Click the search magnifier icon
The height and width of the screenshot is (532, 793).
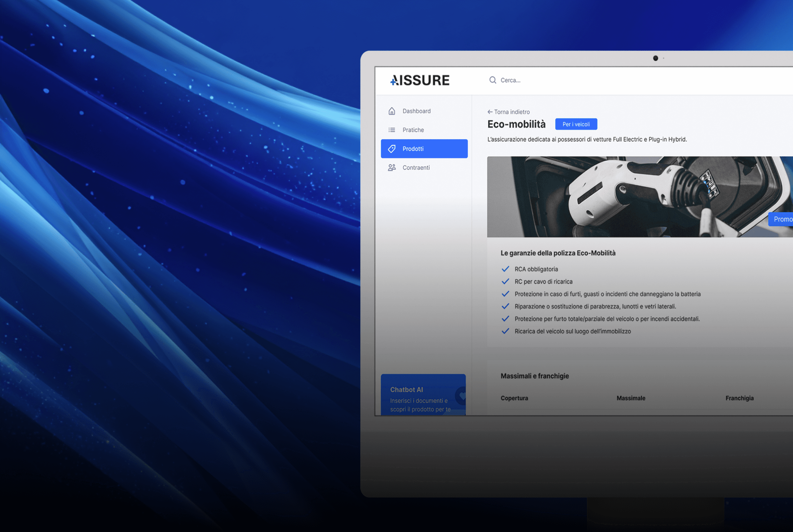click(492, 80)
